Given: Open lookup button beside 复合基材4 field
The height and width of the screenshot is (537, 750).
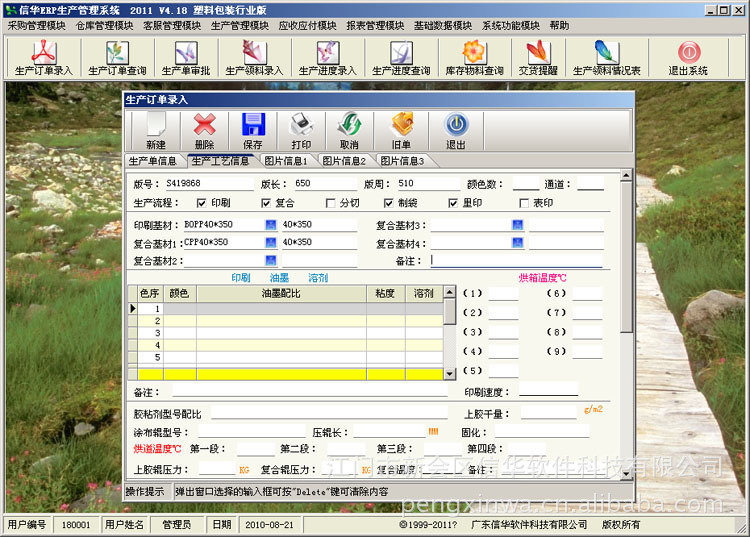Looking at the screenshot, I should point(518,242).
